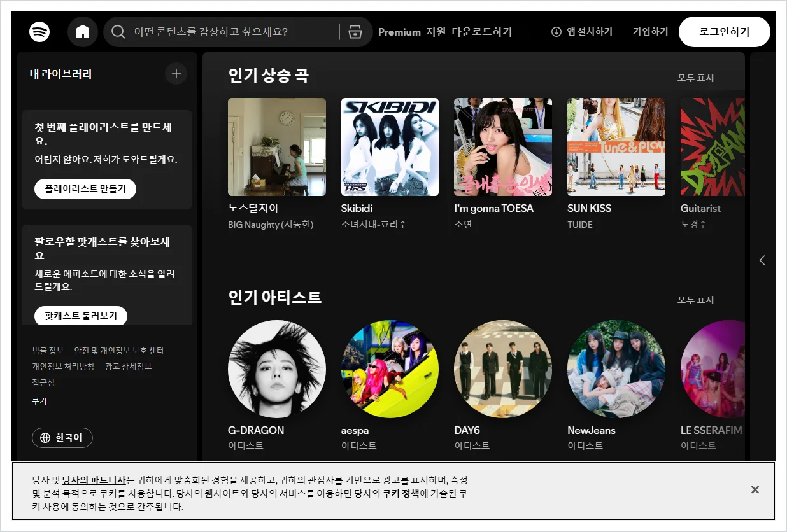Click the download icon beside 앱 설치하기
This screenshot has height=532, width=787.
tap(557, 32)
